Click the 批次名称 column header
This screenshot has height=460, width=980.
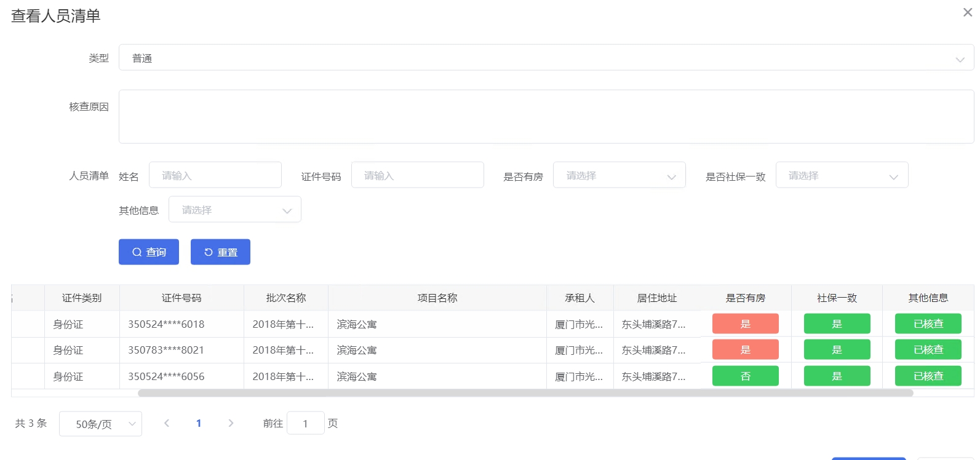pyautogui.click(x=286, y=298)
